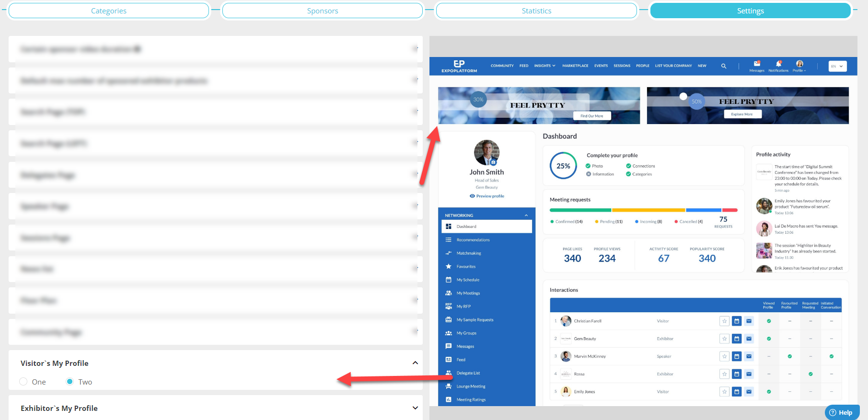
Task: Open the Profile dropdown in header
Action: [799, 66]
